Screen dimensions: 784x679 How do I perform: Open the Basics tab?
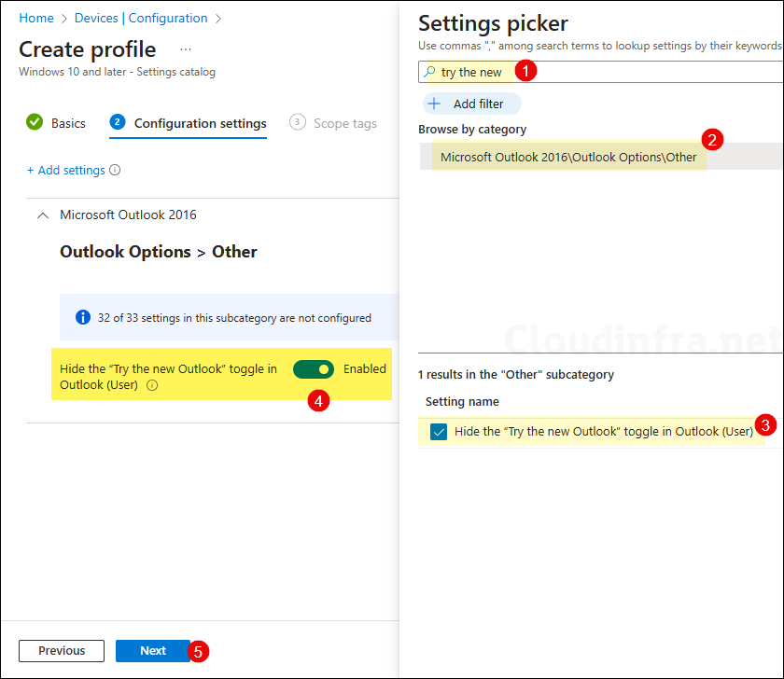67,122
